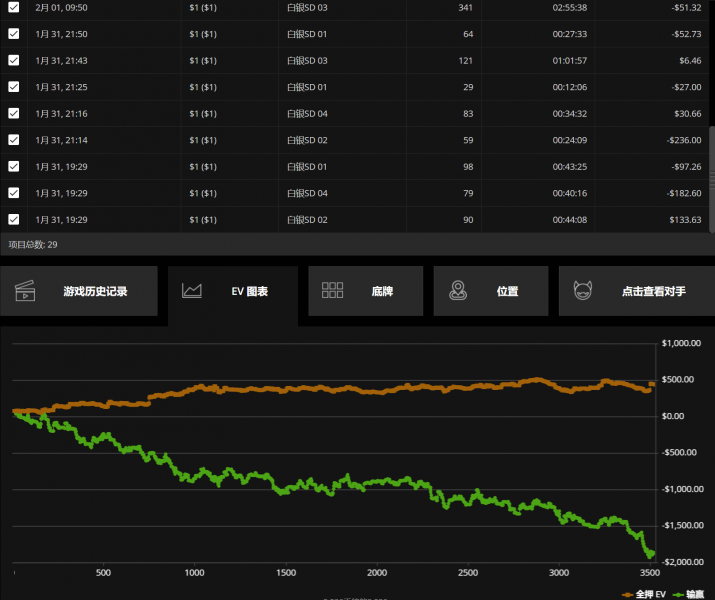Click the masked face icon for opponents
The image size is (715, 600).
coord(583,291)
